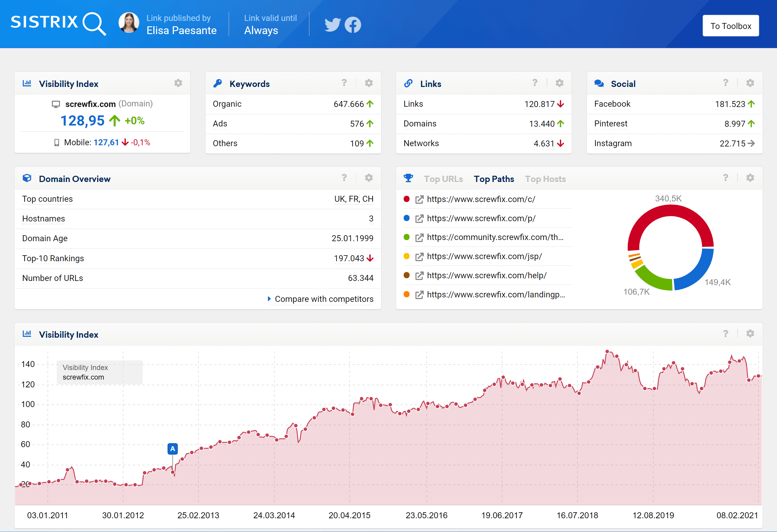Open Top Paths card settings gear
Screen dimensions: 777x532
click(750, 178)
